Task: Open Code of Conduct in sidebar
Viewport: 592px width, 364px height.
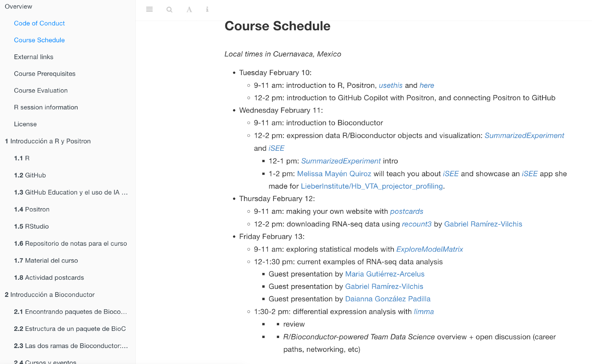Action: point(39,23)
